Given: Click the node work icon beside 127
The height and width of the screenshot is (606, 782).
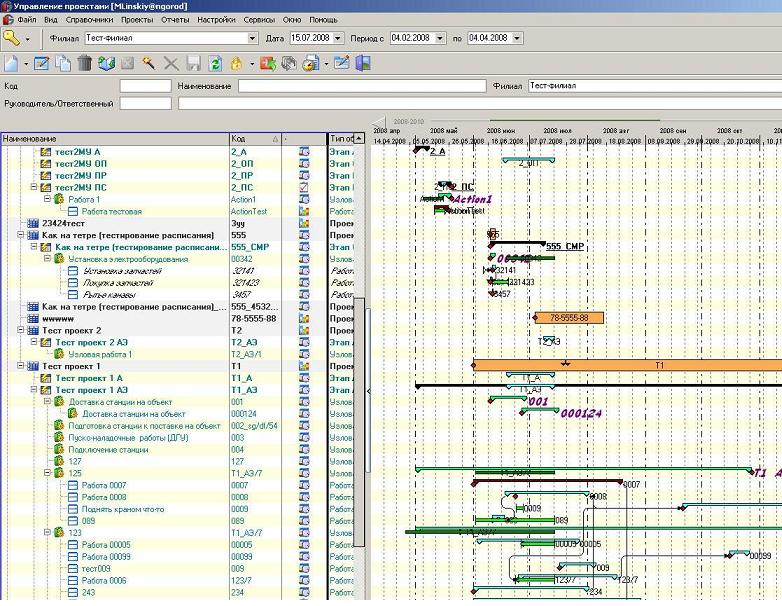Looking at the screenshot, I should (x=59, y=461).
